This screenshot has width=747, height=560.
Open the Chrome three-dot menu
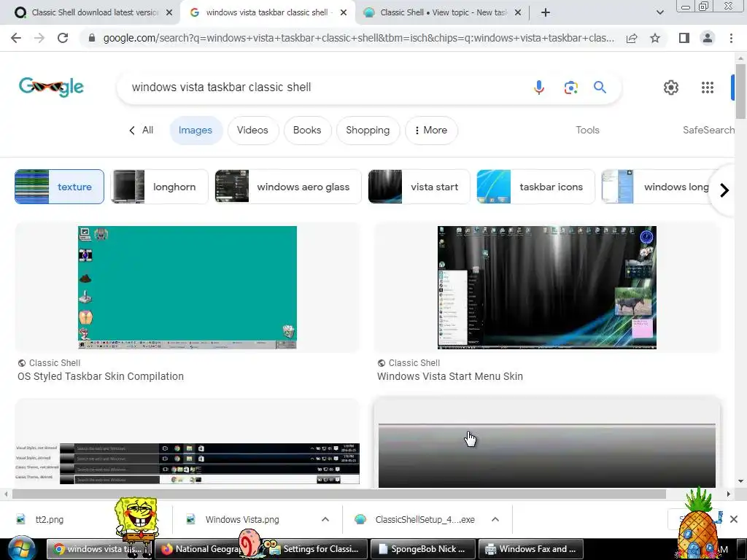[x=731, y=38]
